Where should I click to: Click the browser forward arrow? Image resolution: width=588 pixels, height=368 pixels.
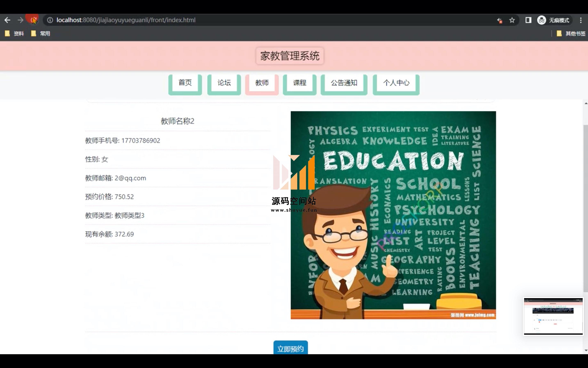point(21,20)
